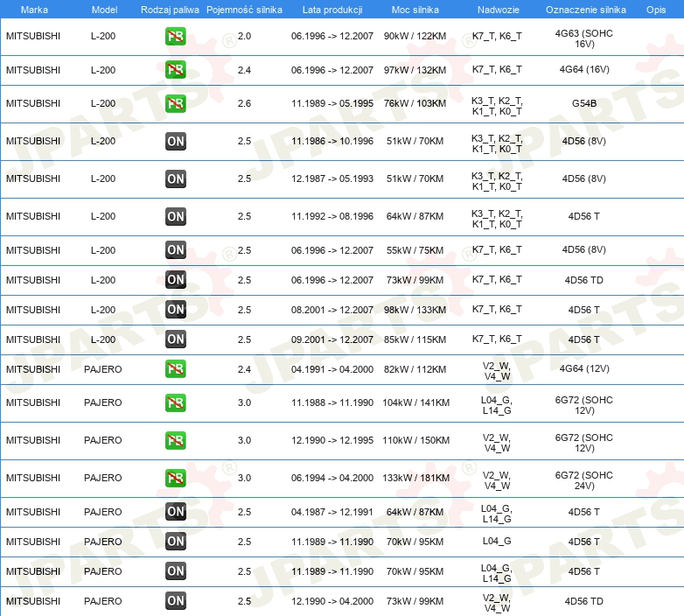This screenshot has height=616, width=684.
Task: Click the Nadwozie column header
Action: [x=499, y=10]
